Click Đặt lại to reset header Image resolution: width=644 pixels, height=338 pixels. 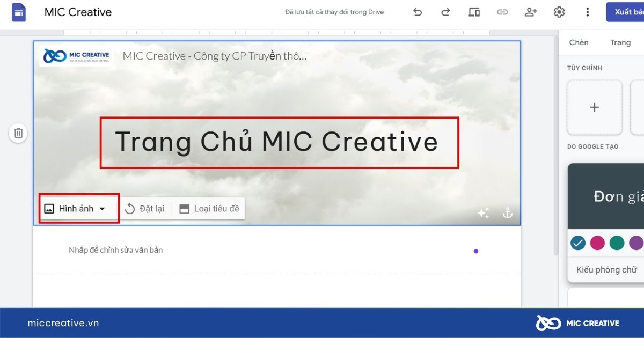coord(144,209)
